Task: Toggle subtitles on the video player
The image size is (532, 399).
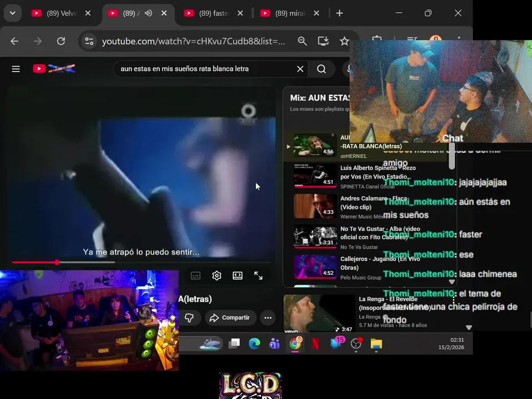Action: tap(196, 275)
